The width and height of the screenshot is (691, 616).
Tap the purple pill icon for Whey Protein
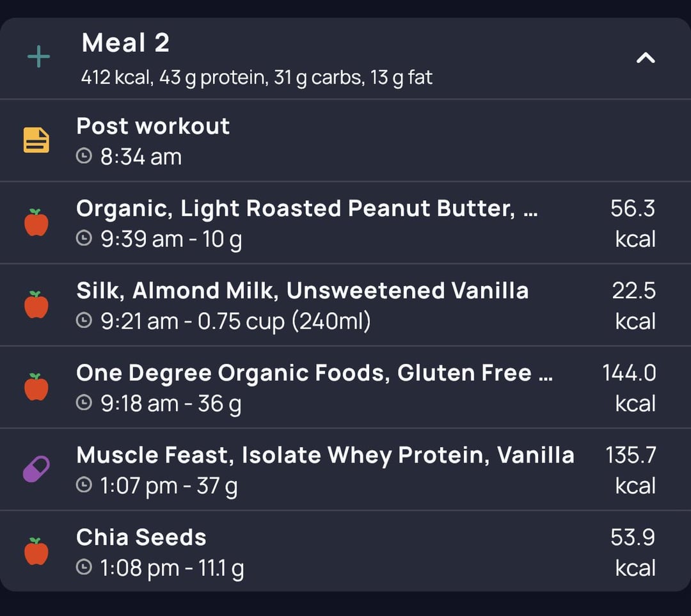(x=36, y=470)
